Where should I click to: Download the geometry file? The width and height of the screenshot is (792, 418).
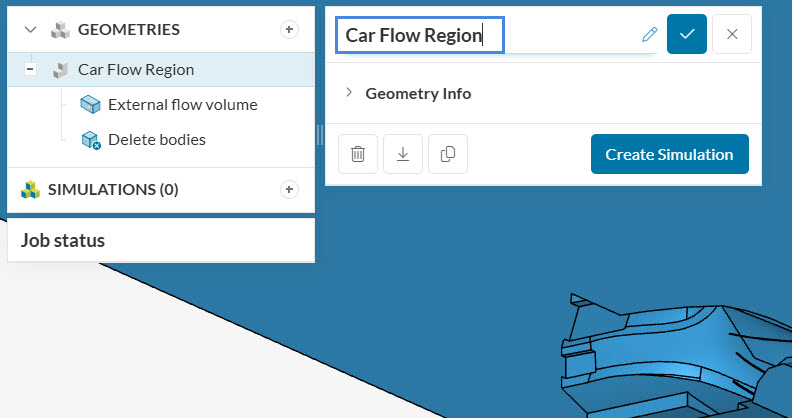403,154
